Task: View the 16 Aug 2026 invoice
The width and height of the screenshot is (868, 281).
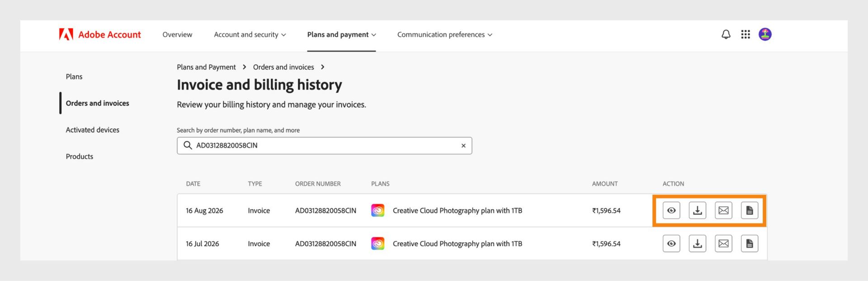Action: [671, 210]
